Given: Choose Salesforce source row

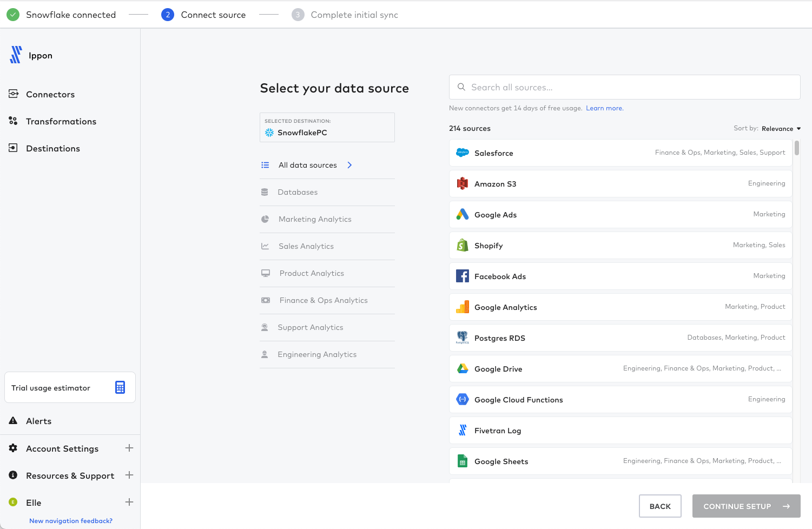Looking at the screenshot, I should 620,153.
